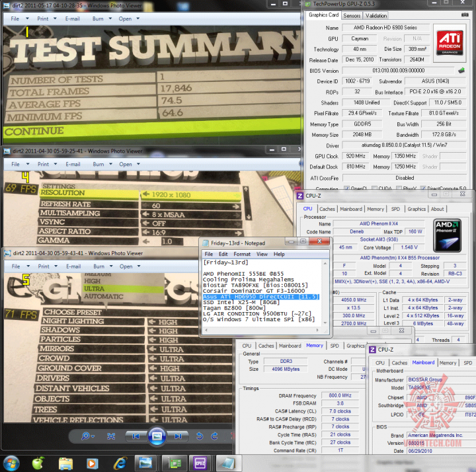
Task: Click the green apple taskbar icon
Action: coord(38,463)
